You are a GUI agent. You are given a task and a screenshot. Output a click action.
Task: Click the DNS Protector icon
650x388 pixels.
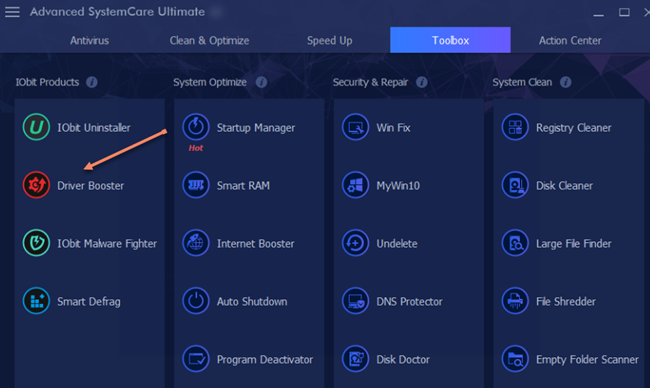pos(355,301)
